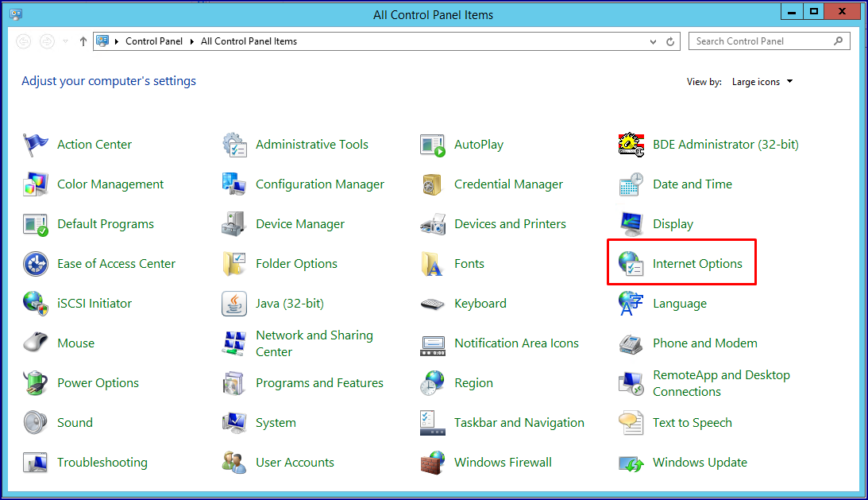Open the Configuration Manager icon
The image size is (868, 500).
[234, 184]
